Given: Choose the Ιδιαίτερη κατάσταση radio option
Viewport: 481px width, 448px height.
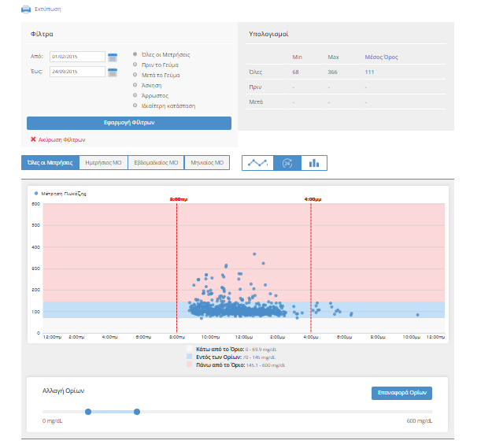Looking at the screenshot, I should 135,106.
